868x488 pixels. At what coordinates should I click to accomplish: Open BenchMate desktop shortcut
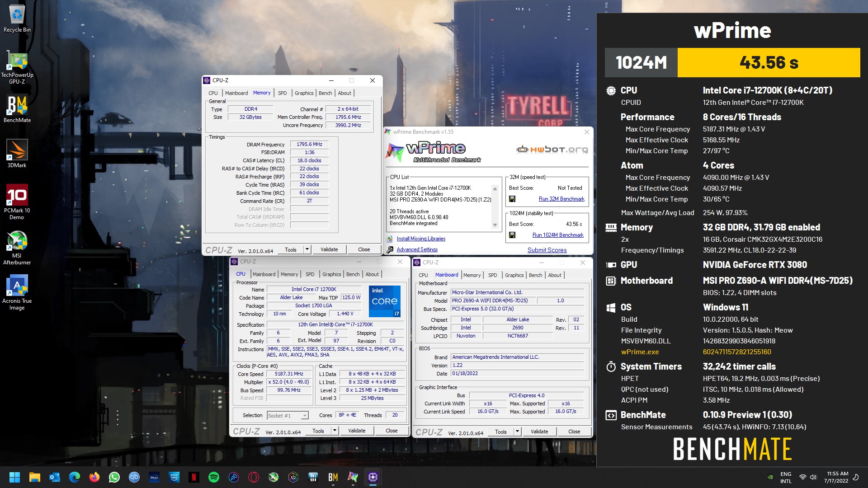pos(17,108)
